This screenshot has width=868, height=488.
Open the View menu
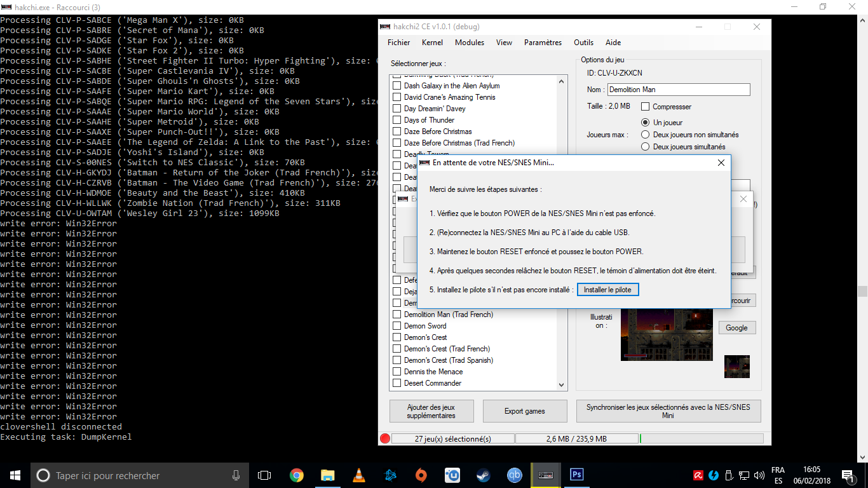coord(505,43)
